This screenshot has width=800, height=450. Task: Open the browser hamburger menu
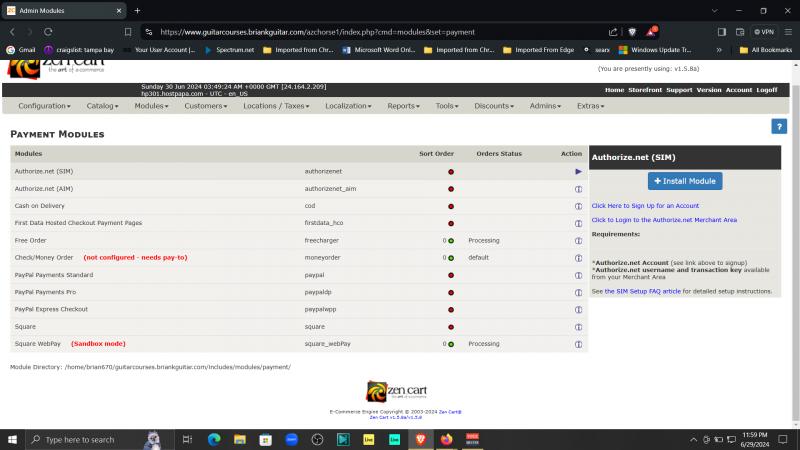pyautogui.click(x=788, y=32)
